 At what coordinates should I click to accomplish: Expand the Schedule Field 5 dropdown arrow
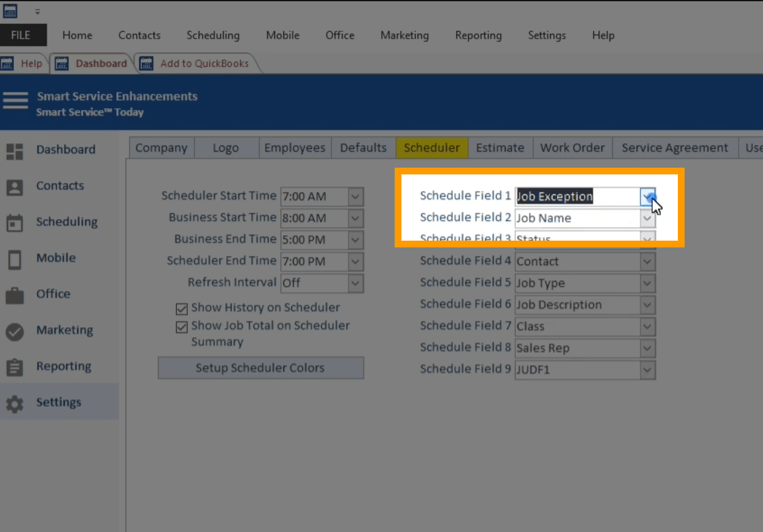tap(647, 283)
